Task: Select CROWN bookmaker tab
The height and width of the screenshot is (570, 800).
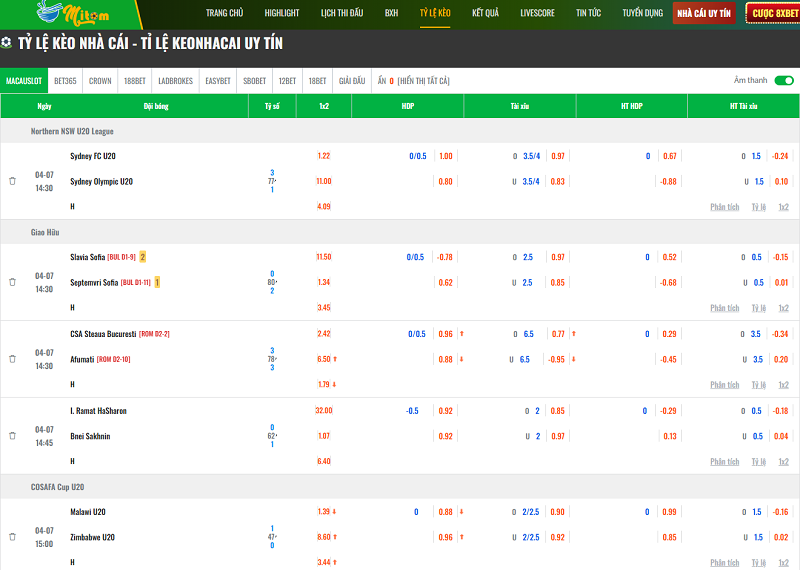Action: 100,81
